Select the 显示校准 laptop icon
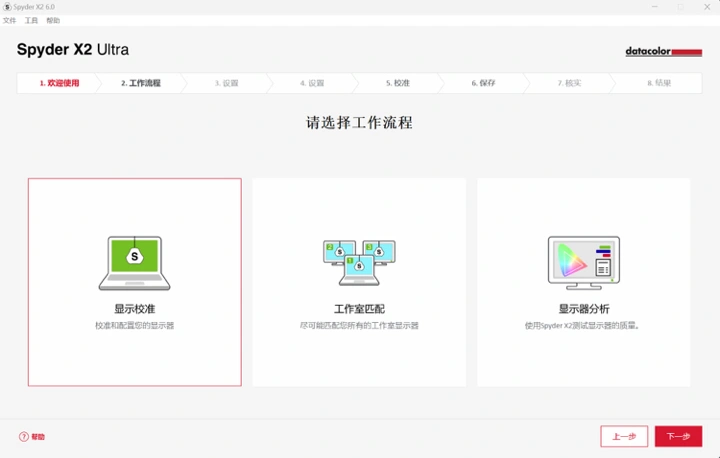 pos(135,262)
